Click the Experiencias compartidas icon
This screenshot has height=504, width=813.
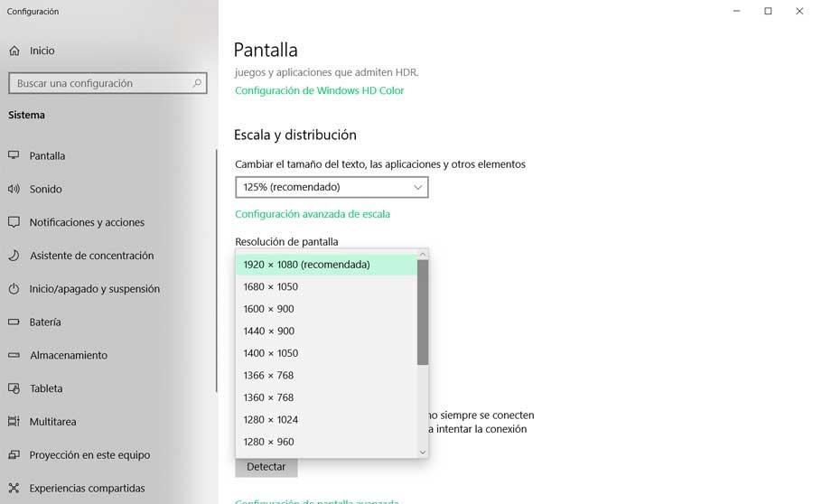click(x=14, y=488)
